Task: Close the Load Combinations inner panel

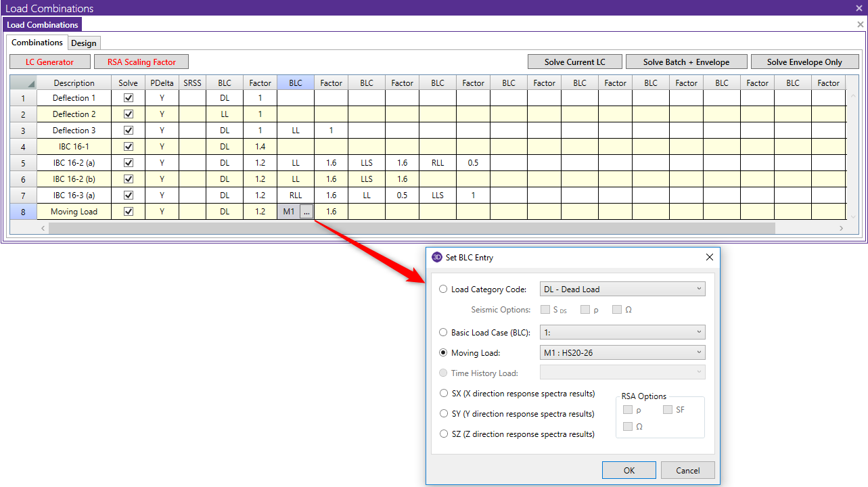Action: (861, 24)
